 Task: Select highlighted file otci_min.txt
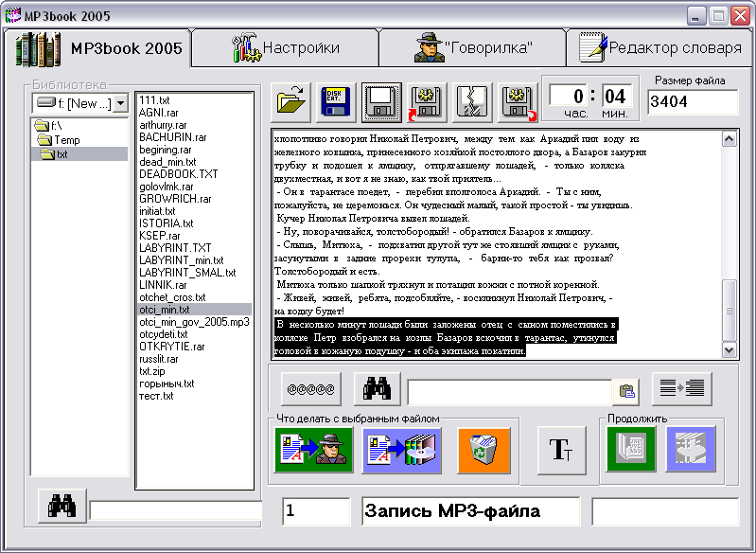(195, 310)
